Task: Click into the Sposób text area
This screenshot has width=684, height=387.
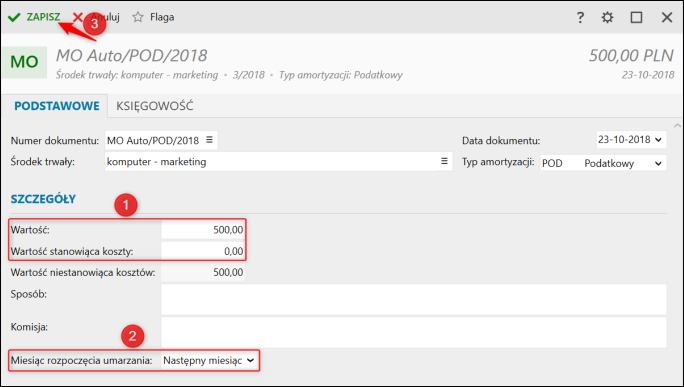Action: [414, 300]
